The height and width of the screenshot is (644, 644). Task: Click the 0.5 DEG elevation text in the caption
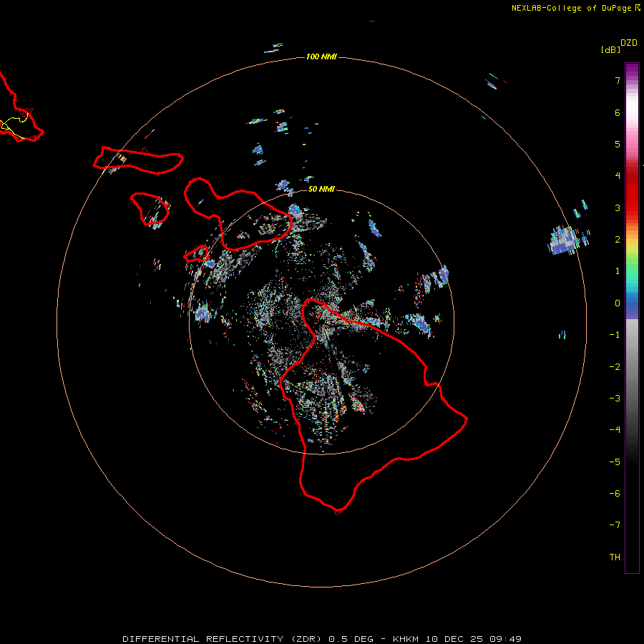tap(351, 639)
